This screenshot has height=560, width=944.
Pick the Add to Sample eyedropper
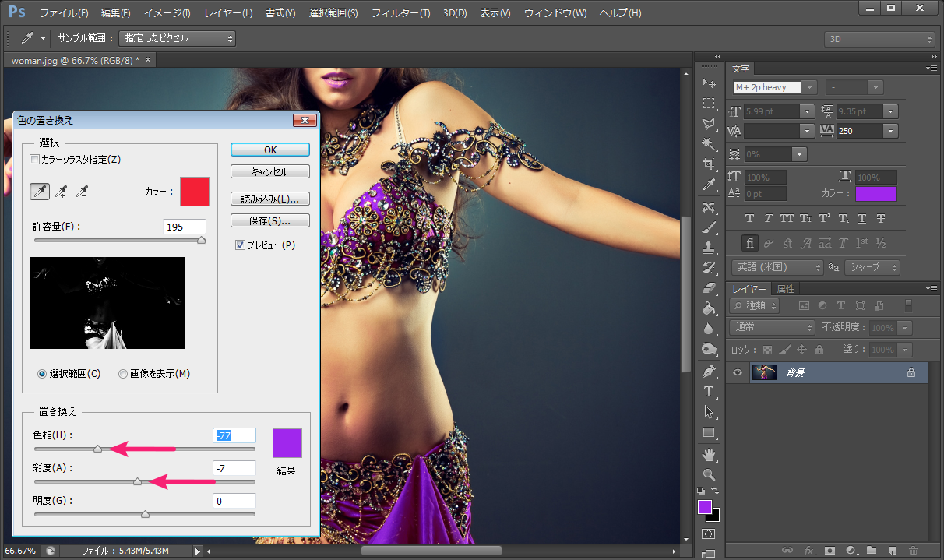pyautogui.click(x=60, y=192)
